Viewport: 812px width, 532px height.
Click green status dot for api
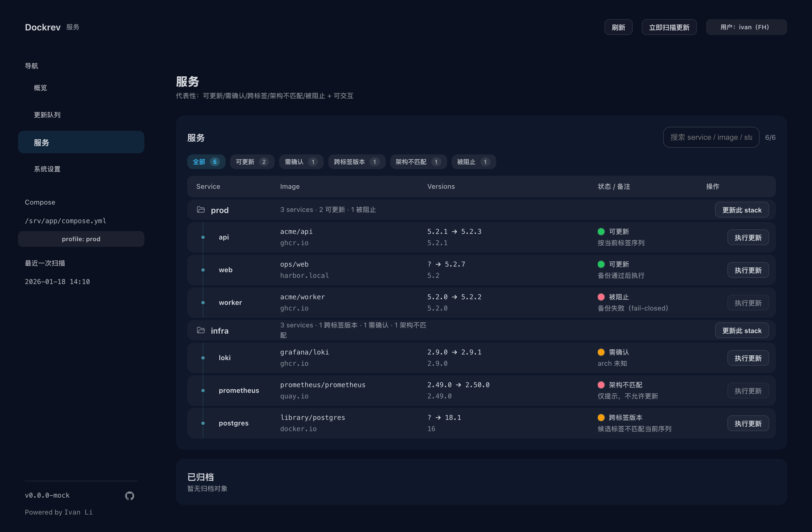point(601,232)
